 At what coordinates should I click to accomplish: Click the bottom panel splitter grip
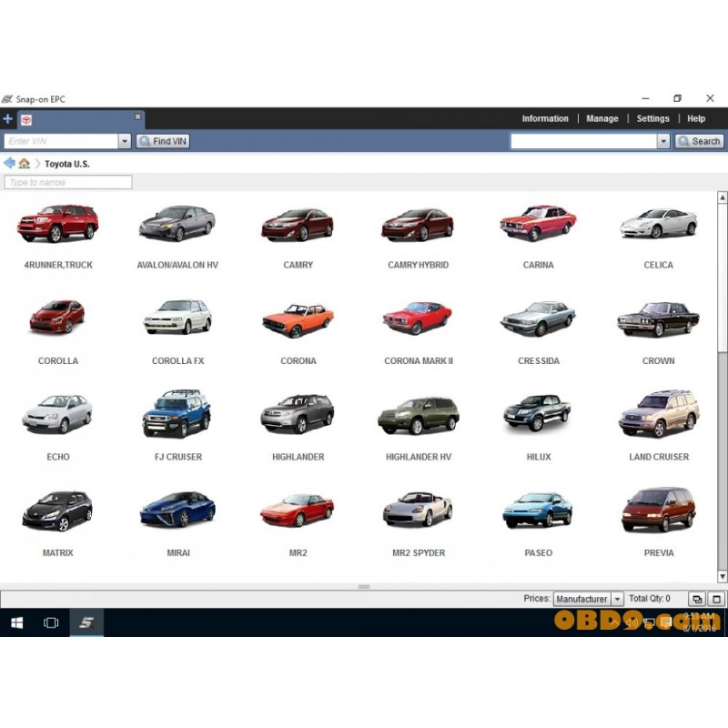363,587
